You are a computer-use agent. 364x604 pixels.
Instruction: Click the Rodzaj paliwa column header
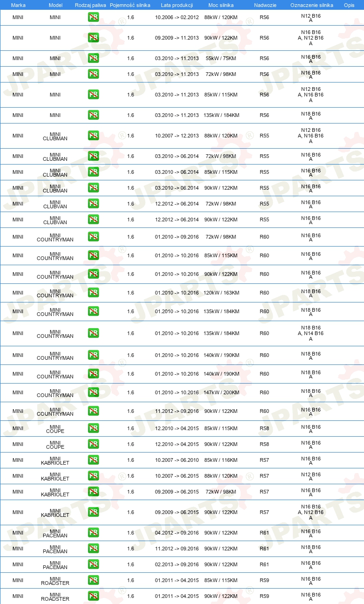pos(90,5)
